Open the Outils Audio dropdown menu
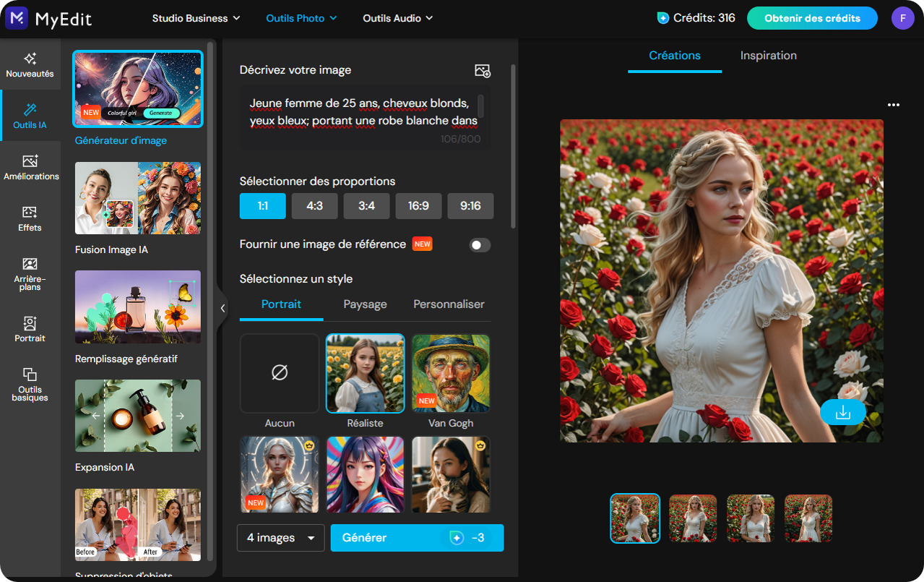Image resolution: width=924 pixels, height=582 pixels. click(398, 18)
